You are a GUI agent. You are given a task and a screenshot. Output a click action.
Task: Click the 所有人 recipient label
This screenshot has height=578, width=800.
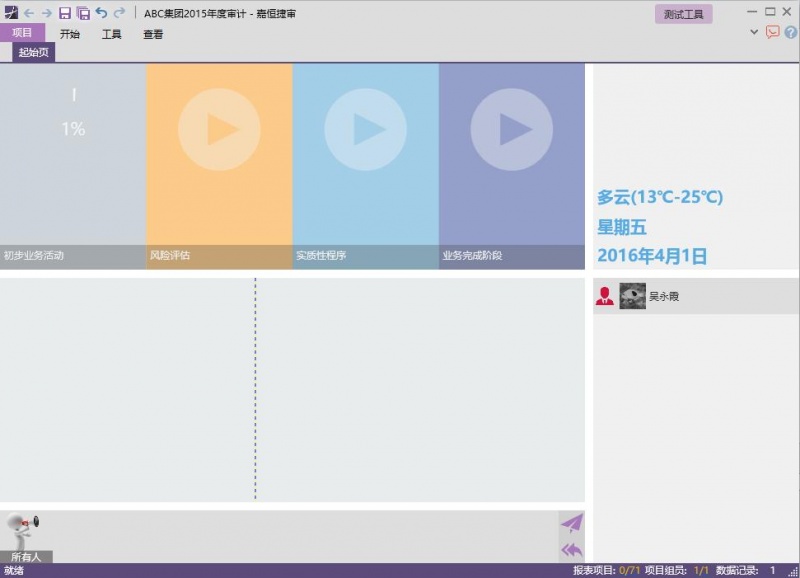(26, 557)
